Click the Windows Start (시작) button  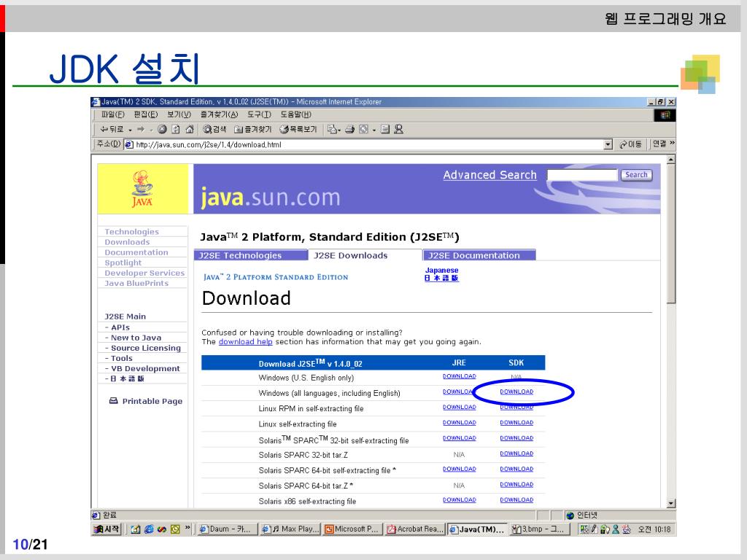pyautogui.click(x=107, y=529)
